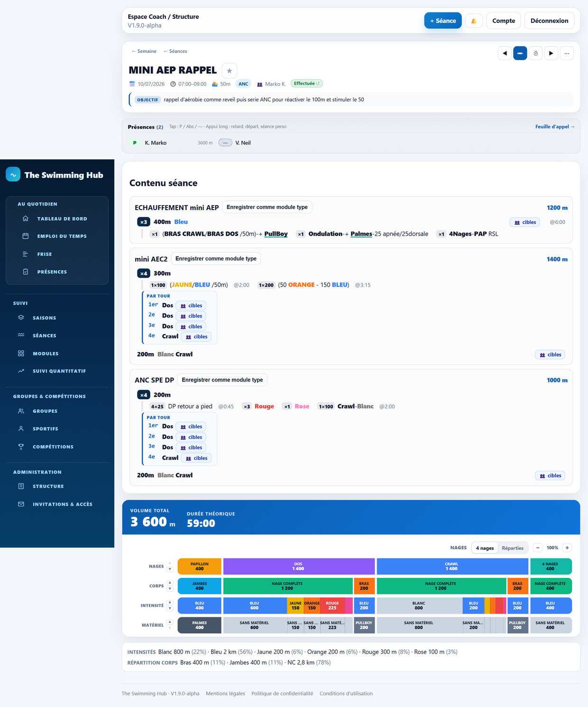Open the Tableau de bord sidebar icon
The width and height of the screenshot is (588, 707).
[26, 219]
